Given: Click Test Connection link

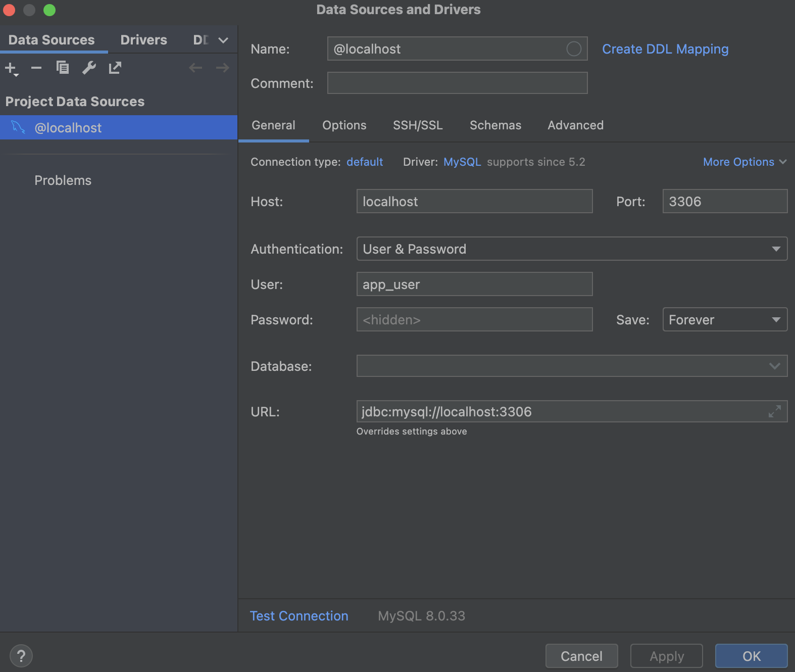Looking at the screenshot, I should click(299, 616).
